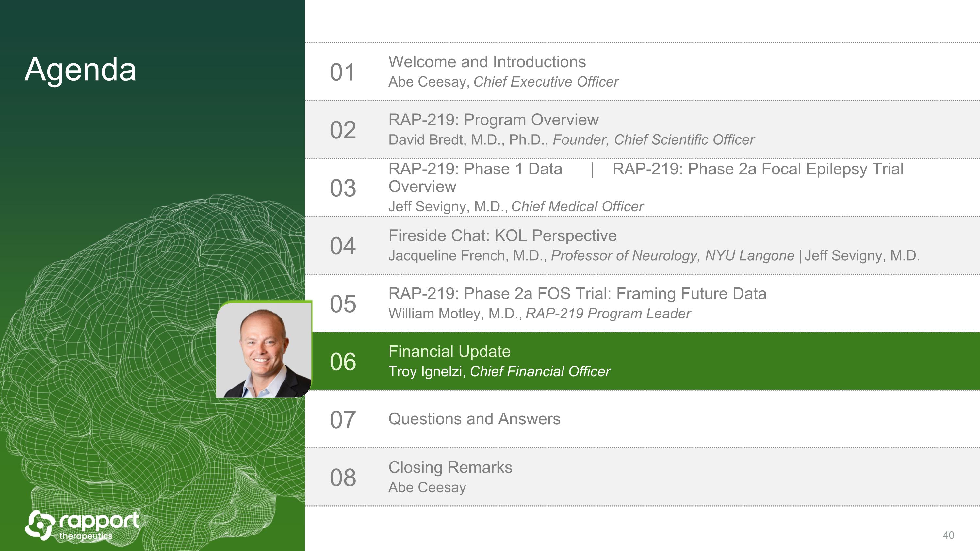This screenshot has width=980, height=551.
Task: Open the Closing Remarks agenda item
Action: tap(450, 467)
